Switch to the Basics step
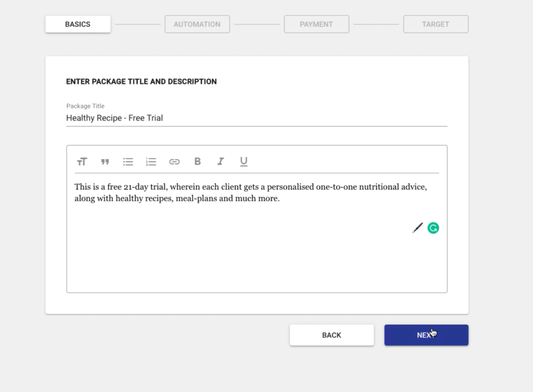 point(78,24)
